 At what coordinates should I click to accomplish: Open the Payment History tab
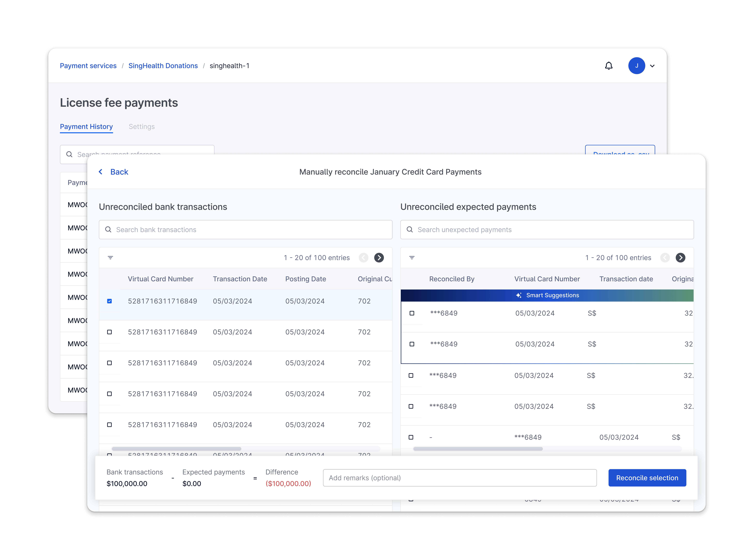point(86,126)
